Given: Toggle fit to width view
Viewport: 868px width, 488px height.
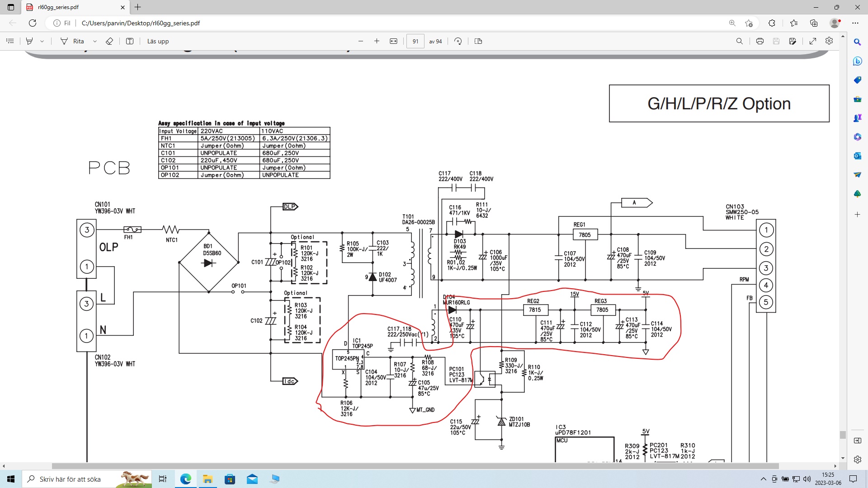Looking at the screenshot, I should (393, 41).
